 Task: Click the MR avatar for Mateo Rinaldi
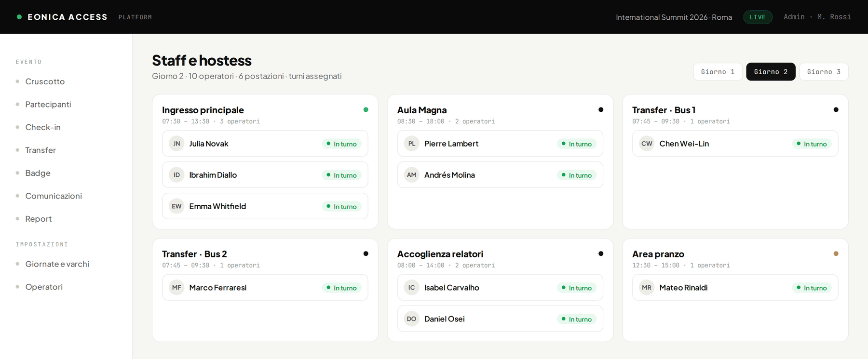(647, 288)
